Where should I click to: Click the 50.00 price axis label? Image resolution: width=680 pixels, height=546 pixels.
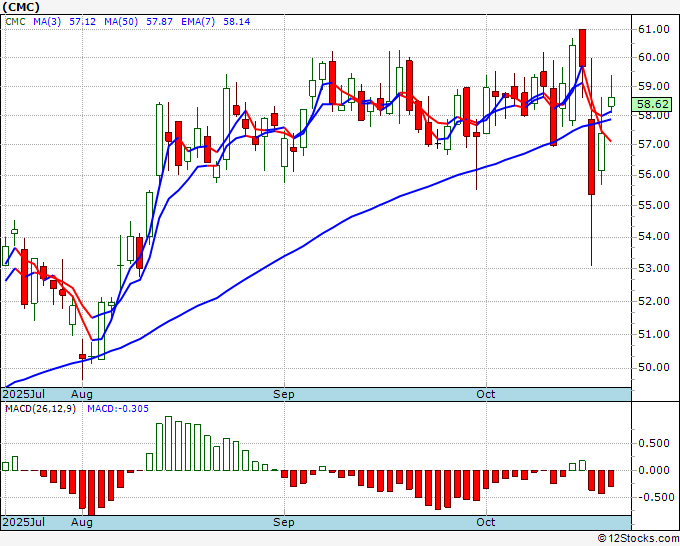point(654,367)
